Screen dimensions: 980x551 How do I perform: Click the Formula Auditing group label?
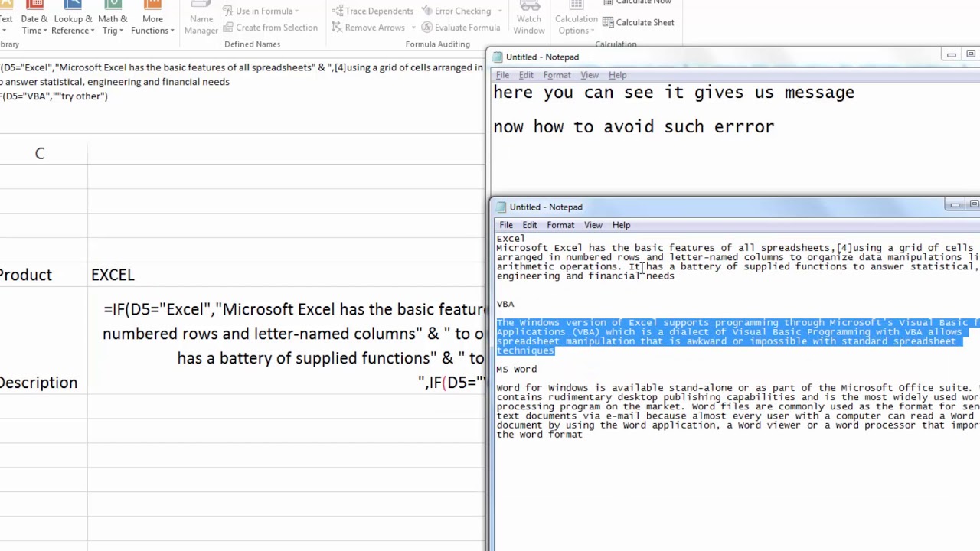[x=438, y=44]
